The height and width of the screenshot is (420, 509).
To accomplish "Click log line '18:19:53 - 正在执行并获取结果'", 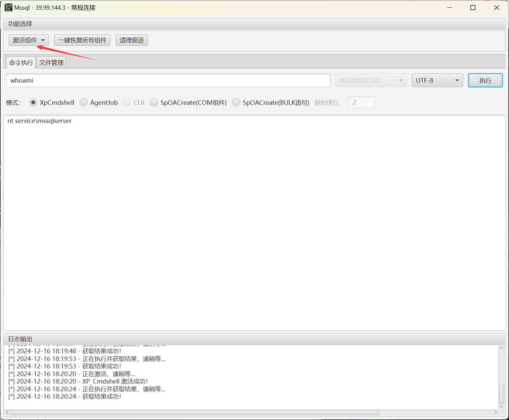I will tap(87, 359).
